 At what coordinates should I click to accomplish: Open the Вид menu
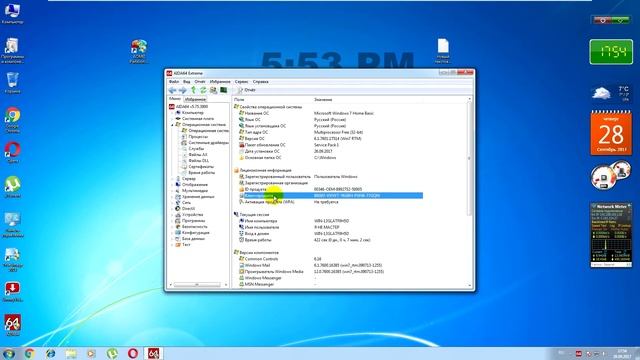click(x=187, y=82)
